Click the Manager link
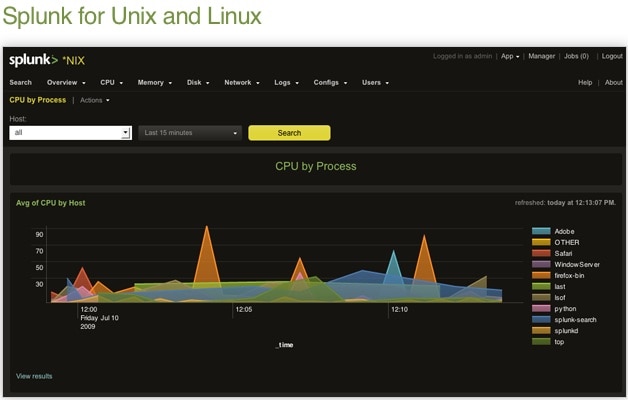 click(541, 56)
